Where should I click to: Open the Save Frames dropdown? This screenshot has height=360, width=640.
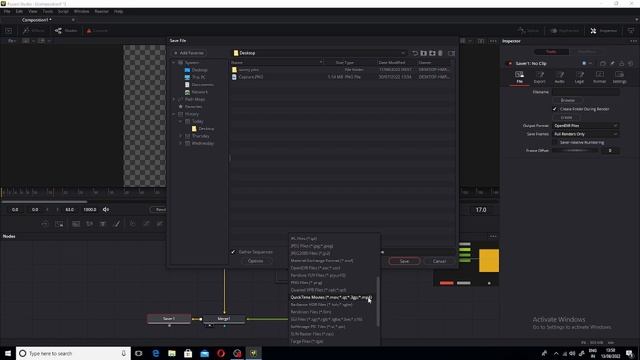coord(585,134)
